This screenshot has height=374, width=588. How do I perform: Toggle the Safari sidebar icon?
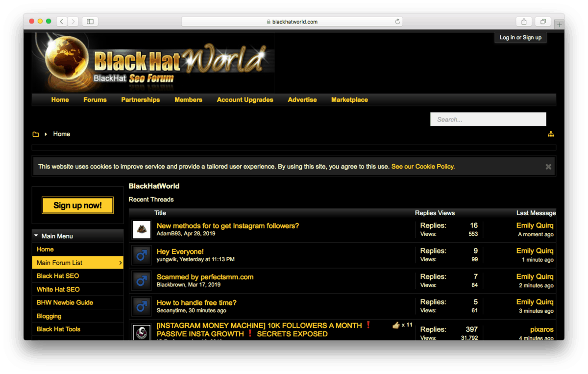(90, 21)
